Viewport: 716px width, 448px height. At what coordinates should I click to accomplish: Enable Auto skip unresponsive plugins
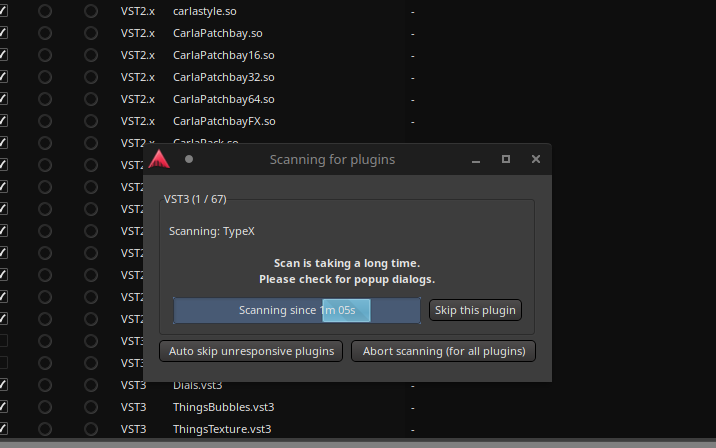tap(251, 351)
